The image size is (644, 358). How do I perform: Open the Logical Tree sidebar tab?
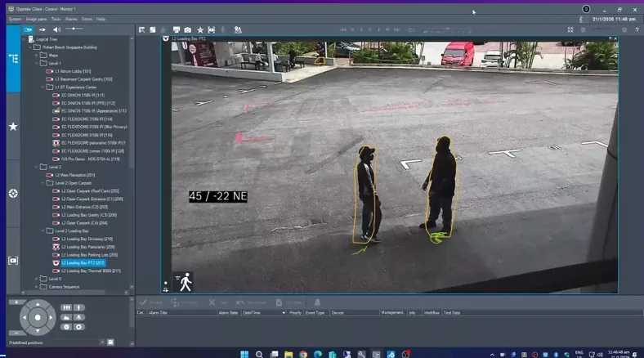coord(13,59)
